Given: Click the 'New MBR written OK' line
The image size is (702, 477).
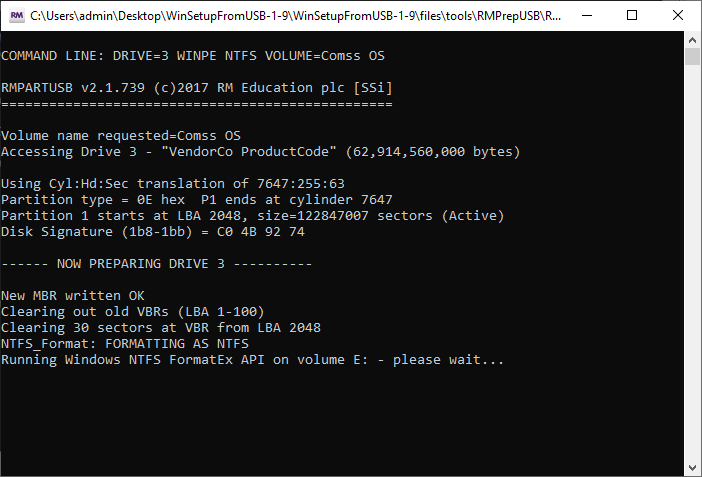Looking at the screenshot, I should (x=73, y=296).
